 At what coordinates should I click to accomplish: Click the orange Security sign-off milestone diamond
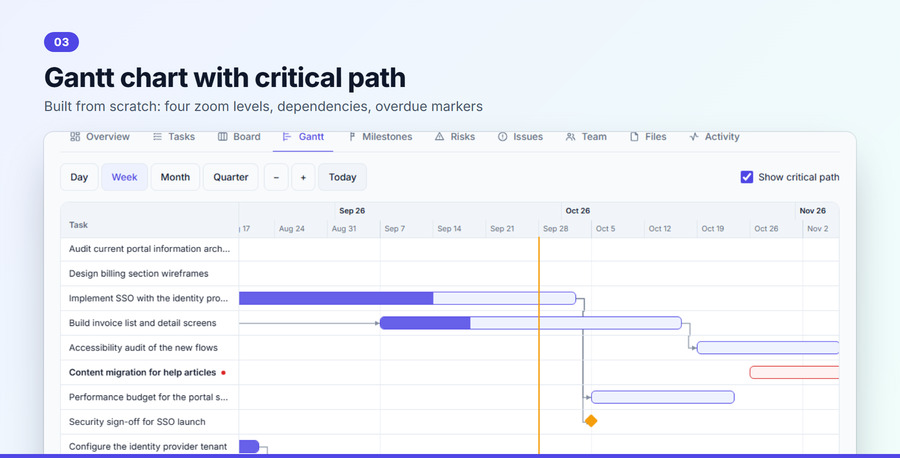pos(591,421)
